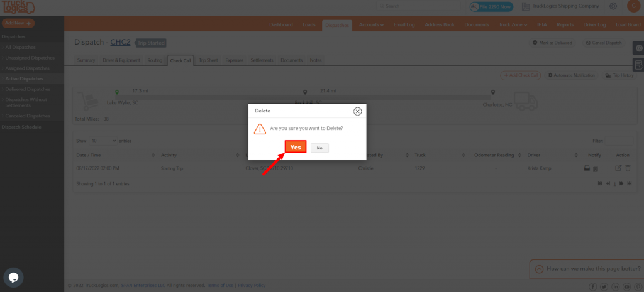Screen dimensions: 644x292
Task: Sort table by Activity column
Action: tap(200, 156)
